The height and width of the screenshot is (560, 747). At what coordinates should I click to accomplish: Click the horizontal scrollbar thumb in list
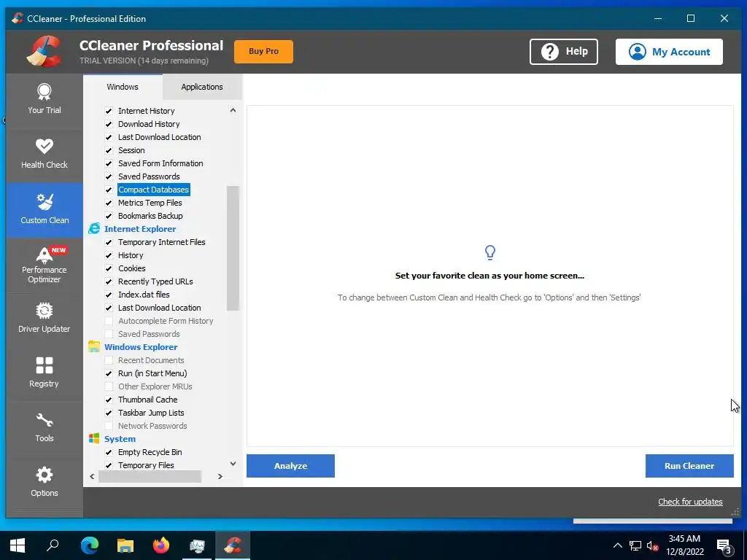click(x=150, y=476)
